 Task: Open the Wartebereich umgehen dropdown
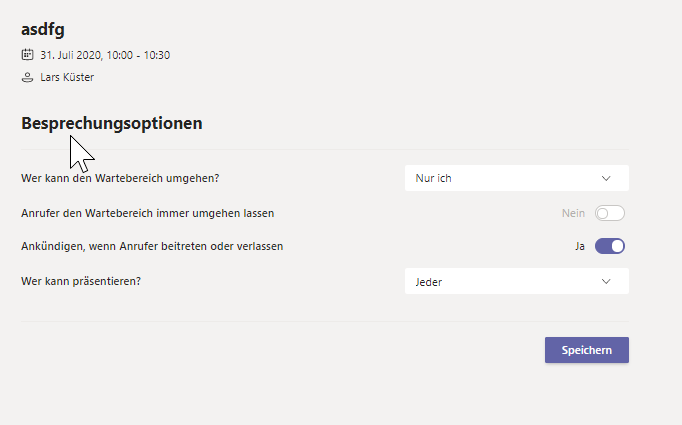point(517,178)
